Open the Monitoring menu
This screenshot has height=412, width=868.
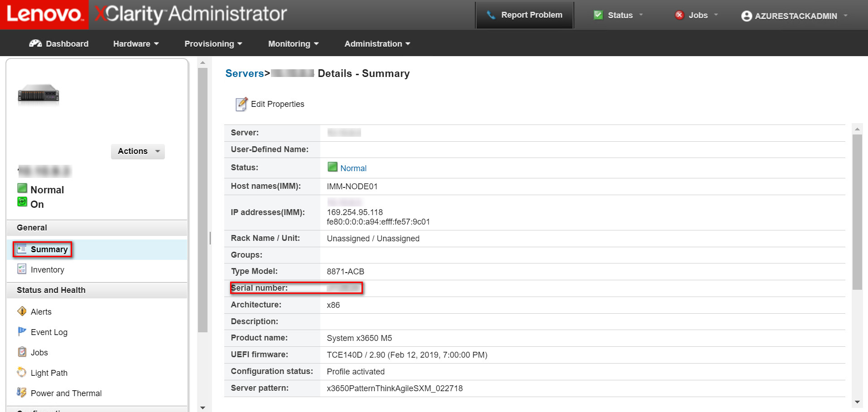pyautogui.click(x=294, y=44)
